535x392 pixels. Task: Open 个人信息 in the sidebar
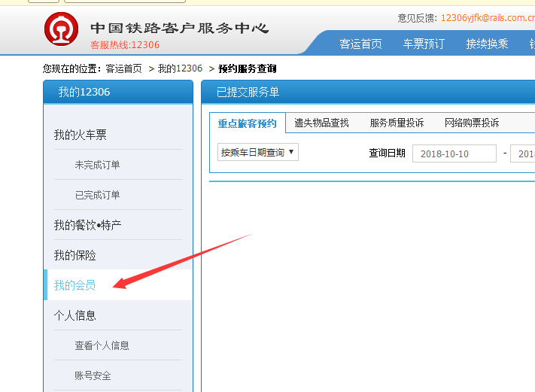(75, 315)
